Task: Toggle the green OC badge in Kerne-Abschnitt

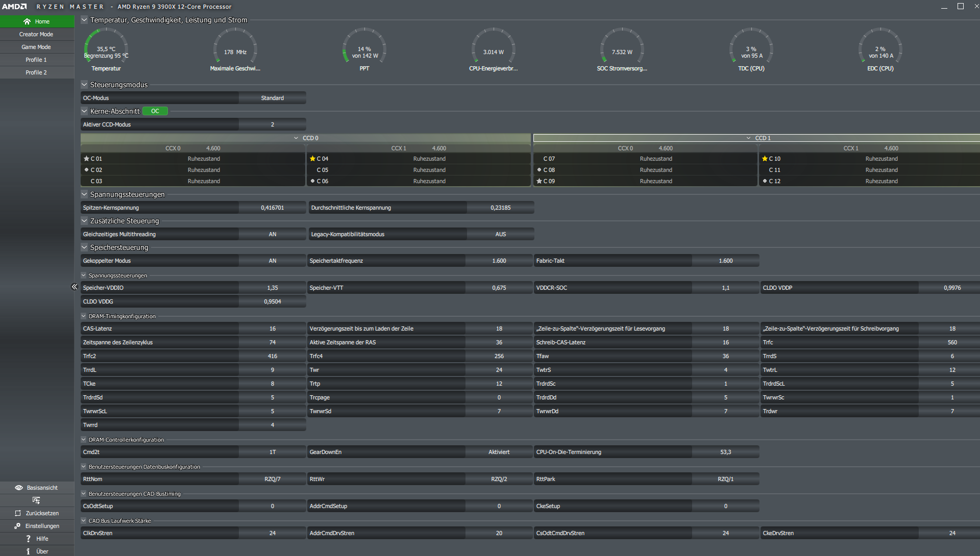Action: (155, 111)
